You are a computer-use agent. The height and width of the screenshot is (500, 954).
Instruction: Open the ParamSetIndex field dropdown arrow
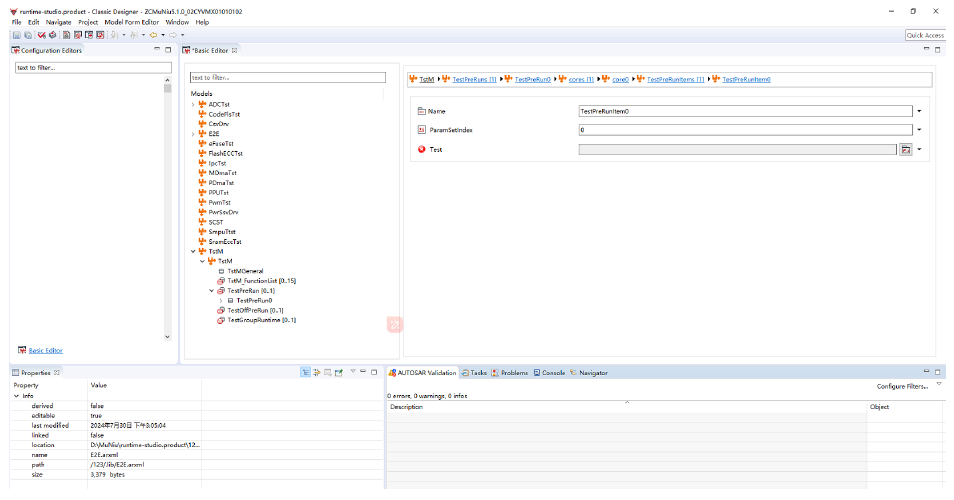pyautogui.click(x=919, y=130)
